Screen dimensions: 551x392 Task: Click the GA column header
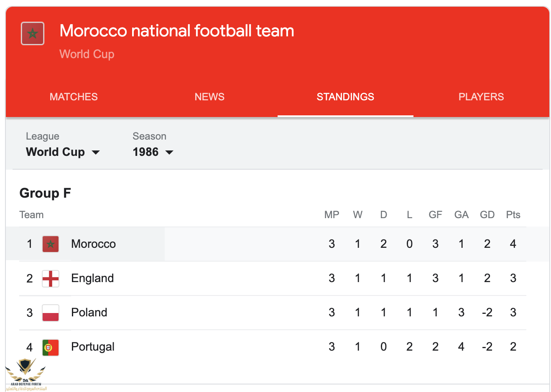(x=461, y=215)
